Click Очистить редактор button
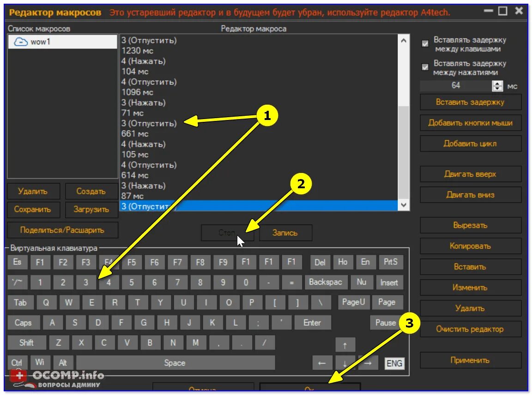The image size is (532, 395). pyautogui.click(x=470, y=329)
